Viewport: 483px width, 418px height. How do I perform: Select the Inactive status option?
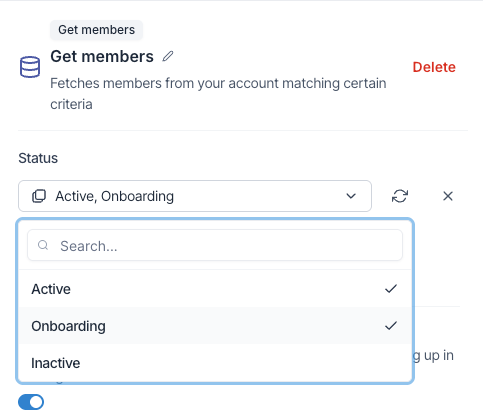coord(215,363)
